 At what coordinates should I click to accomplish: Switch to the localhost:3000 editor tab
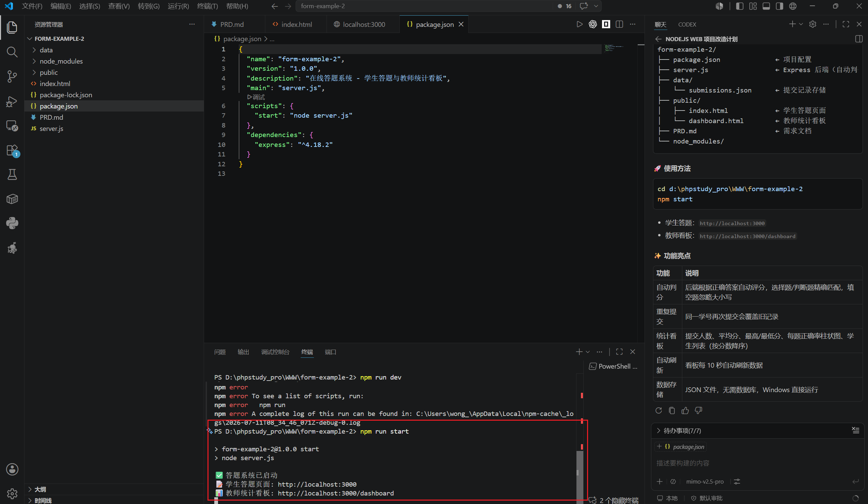point(363,24)
